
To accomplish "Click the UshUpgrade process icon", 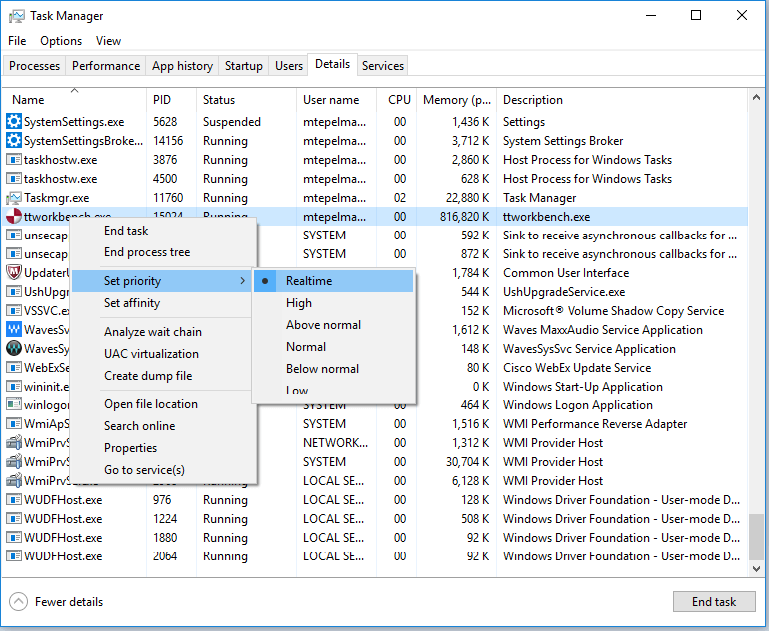I will [x=14, y=292].
